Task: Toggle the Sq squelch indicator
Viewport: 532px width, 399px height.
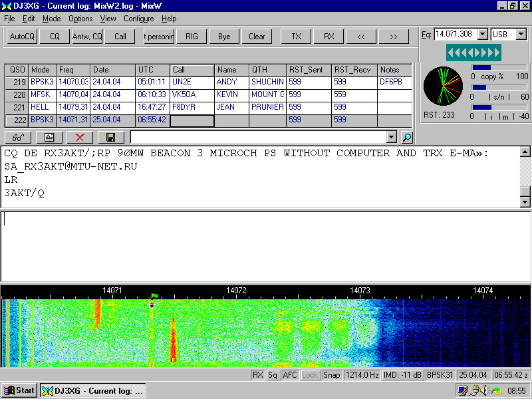Action: [273, 375]
